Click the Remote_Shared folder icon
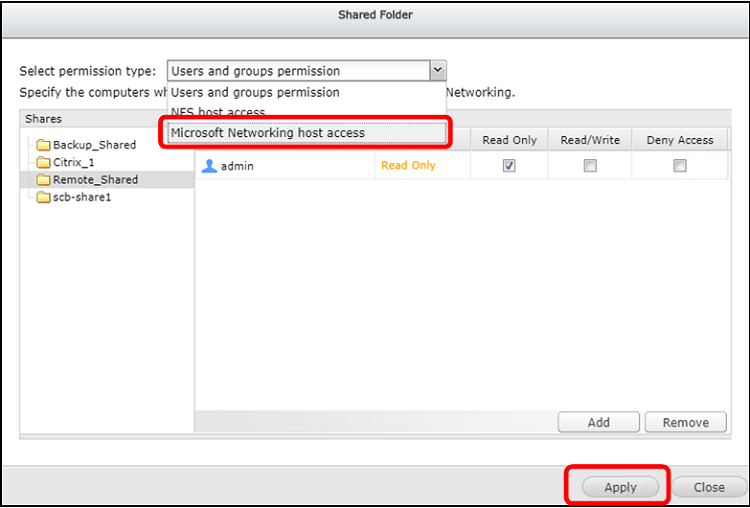The image size is (750, 508). coord(44,180)
